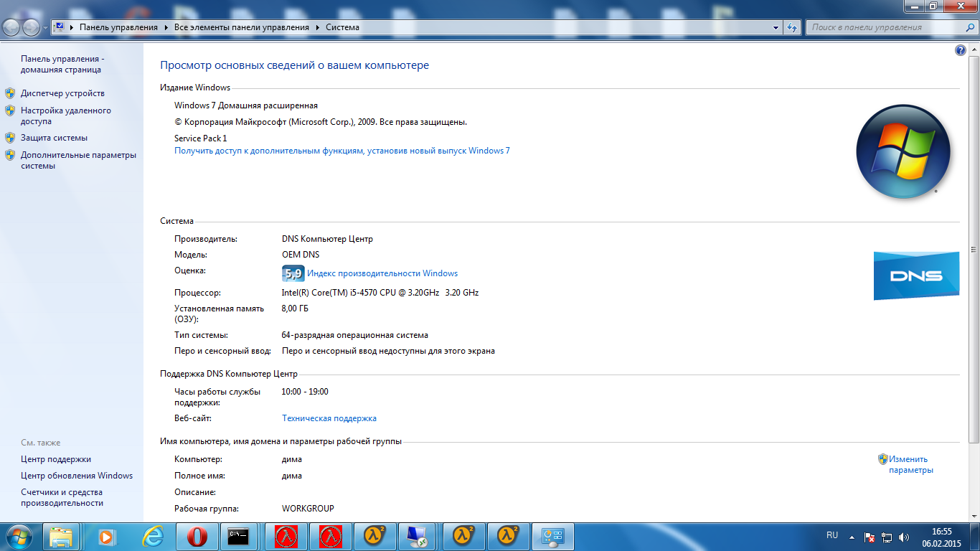Open 'Счетчики и средства производительности' link
The image size is (980, 551).
pos(62,498)
